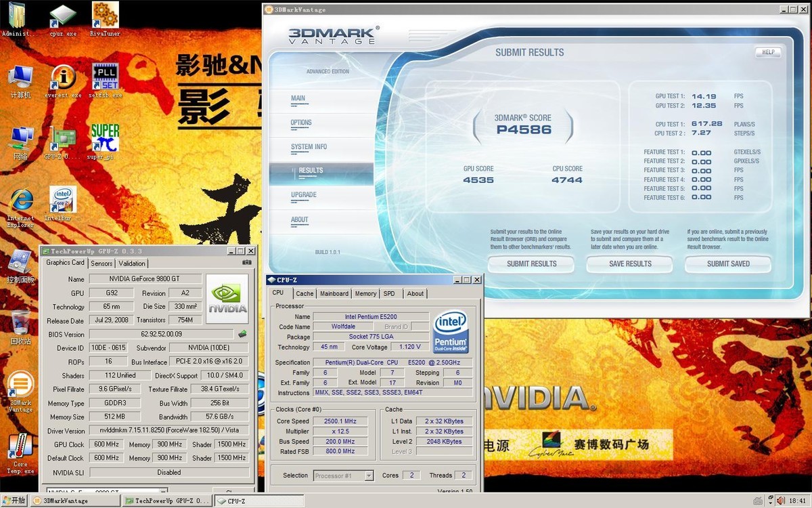The width and height of the screenshot is (812, 508).
Task: Select the CPU tab in CPU-Z
Action: coord(278,293)
